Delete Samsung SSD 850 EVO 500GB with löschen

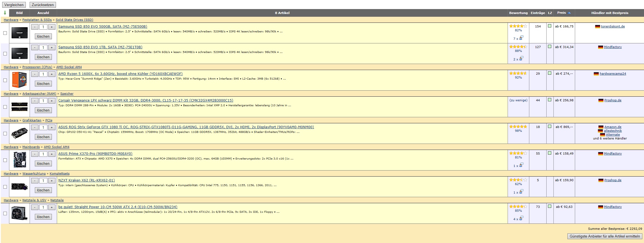coord(43,37)
